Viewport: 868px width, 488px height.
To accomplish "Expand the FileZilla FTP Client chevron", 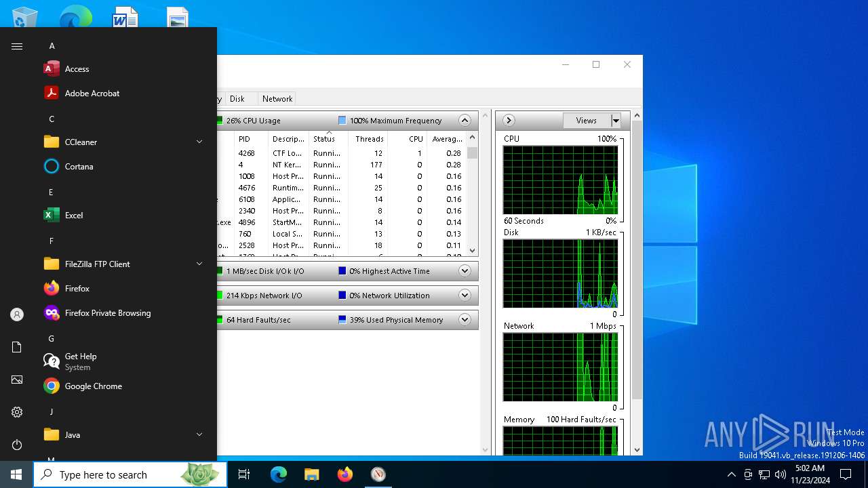I will [199, 264].
